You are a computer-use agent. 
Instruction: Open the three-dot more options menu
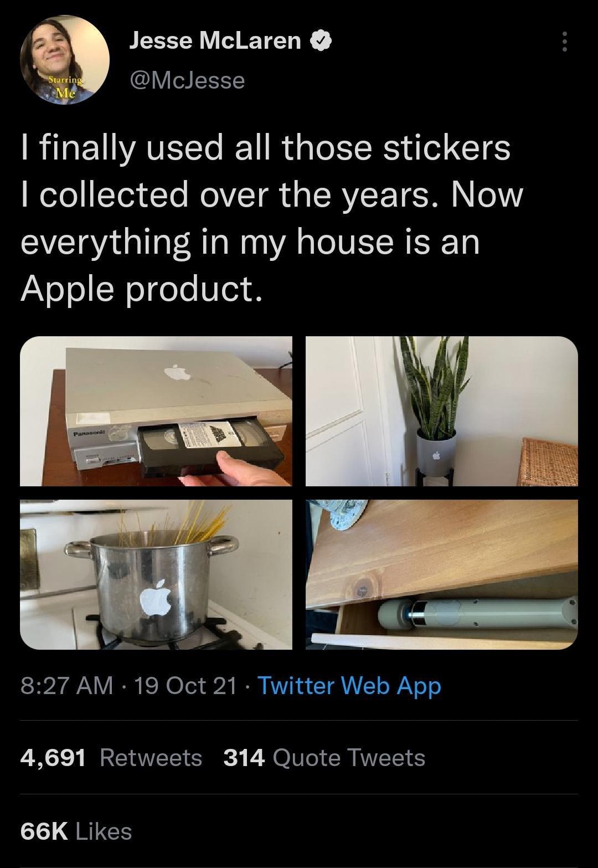(x=564, y=42)
